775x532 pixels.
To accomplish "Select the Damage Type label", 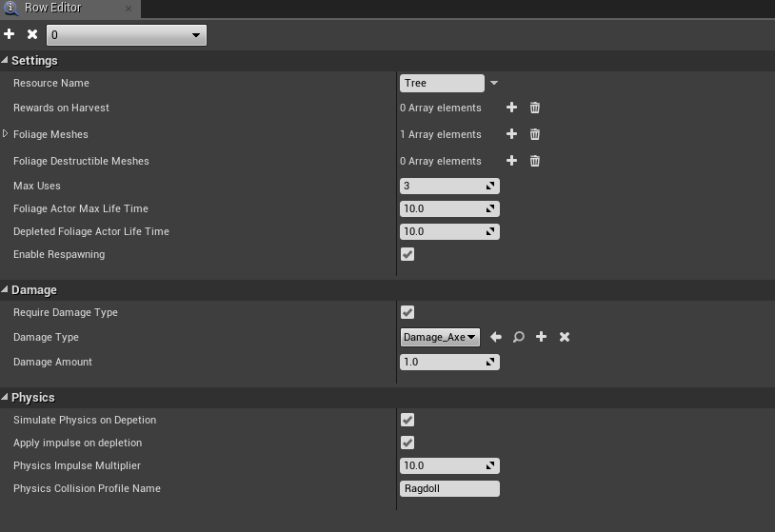I will point(46,338).
